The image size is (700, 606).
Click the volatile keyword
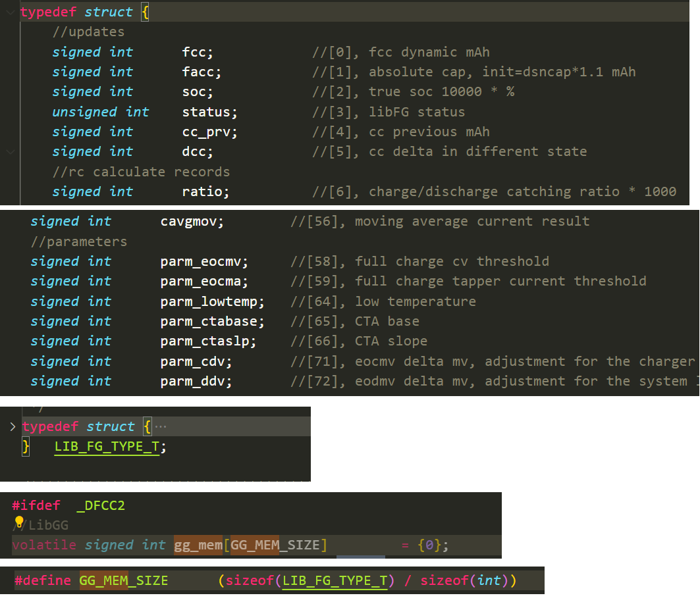coord(44,545)
